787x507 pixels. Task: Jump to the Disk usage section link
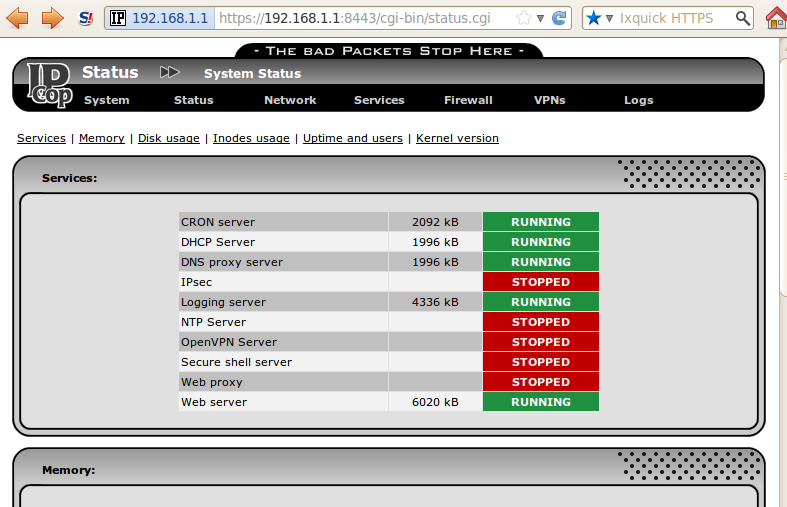[168, 138]
